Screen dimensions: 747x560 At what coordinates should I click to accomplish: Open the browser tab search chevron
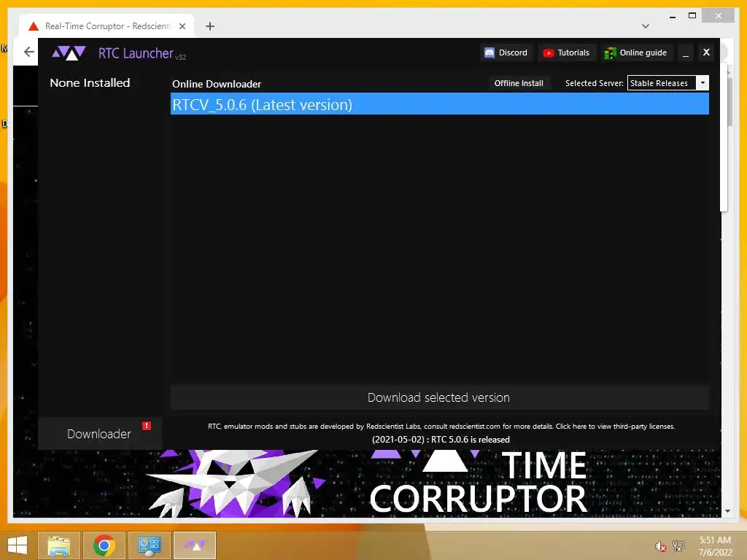(x=645, y=26)
